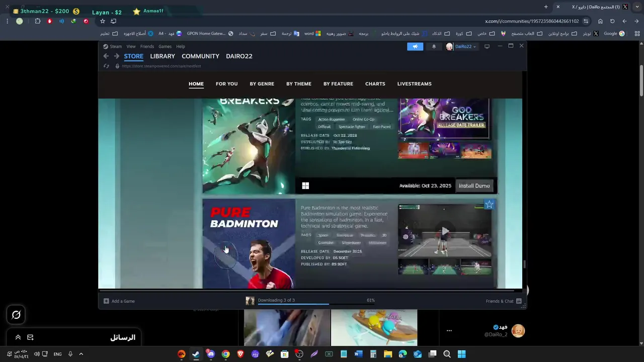Open the Windows Start menu
Viewport: 644px width, 362px height.
click(x=461, y=354)
